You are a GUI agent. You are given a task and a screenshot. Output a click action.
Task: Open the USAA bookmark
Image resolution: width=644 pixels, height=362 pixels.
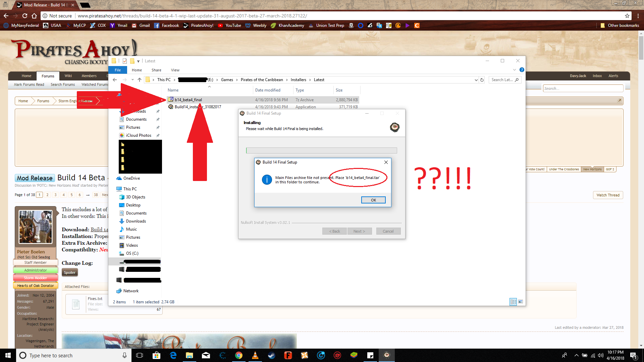(52, 25)
